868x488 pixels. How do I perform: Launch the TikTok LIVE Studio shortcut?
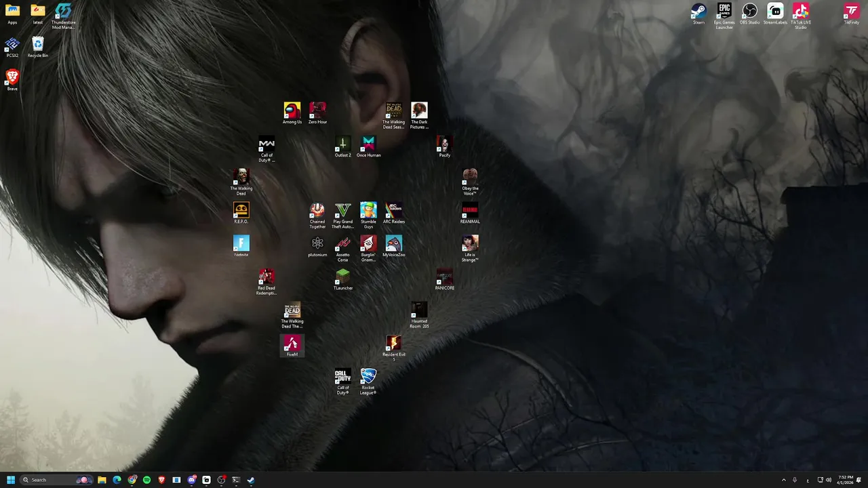(801, 16)
